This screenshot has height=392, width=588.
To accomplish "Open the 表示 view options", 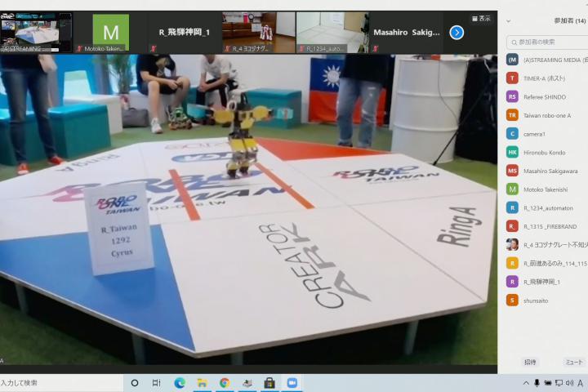I will pyautogui.click(x=481, y=19).
